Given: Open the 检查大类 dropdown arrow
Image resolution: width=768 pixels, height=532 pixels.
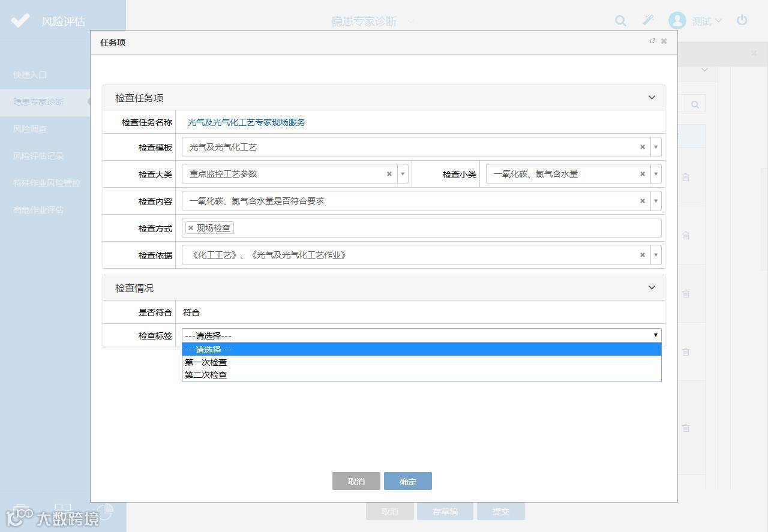Looking at the screenshot, I should [x=403, y=174].
